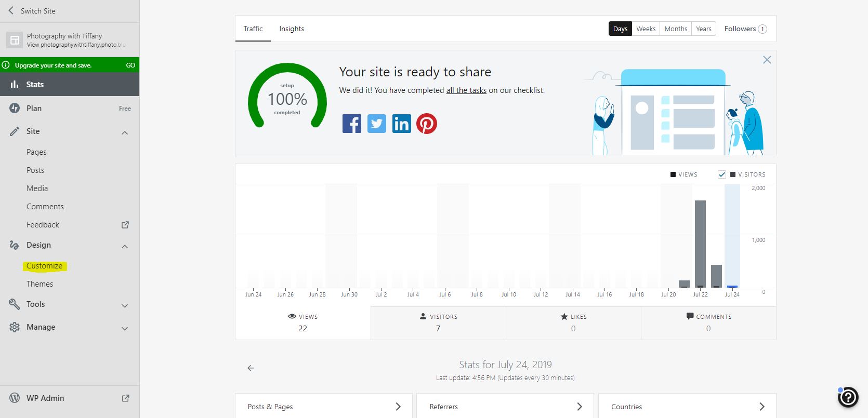Share site via Pinterest icon
The height and width of the screenshot is (418, 868).
click(x=426, y=124)
